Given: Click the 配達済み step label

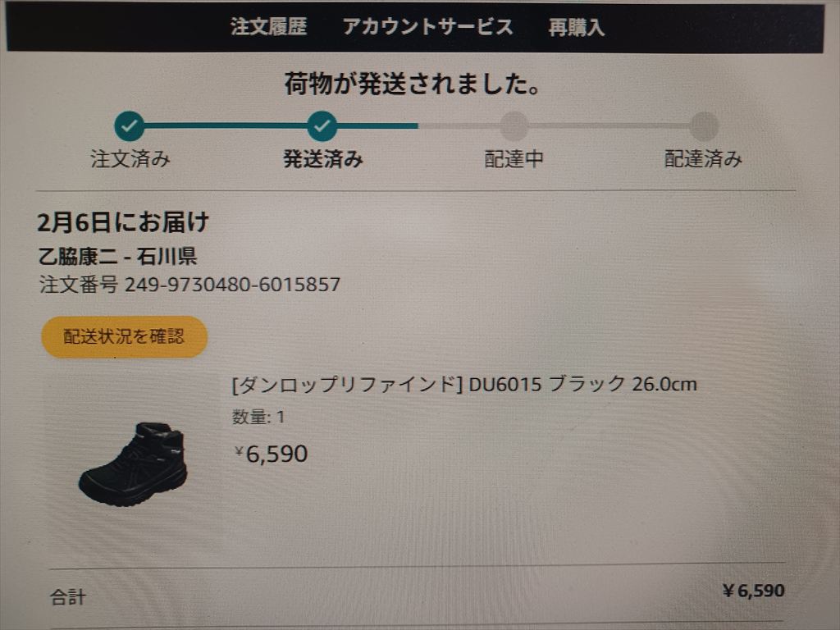Looking at the screenshot, I should point(703,159).
